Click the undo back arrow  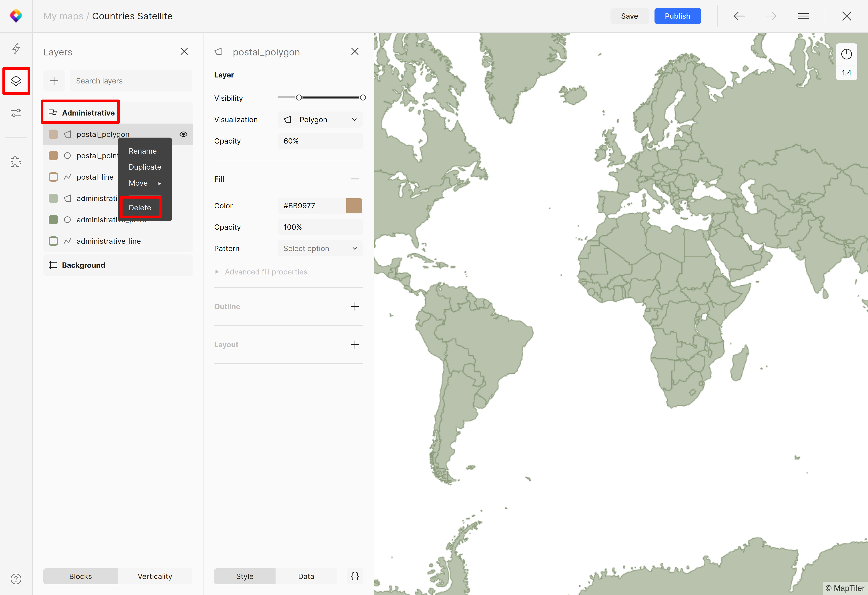739,16
